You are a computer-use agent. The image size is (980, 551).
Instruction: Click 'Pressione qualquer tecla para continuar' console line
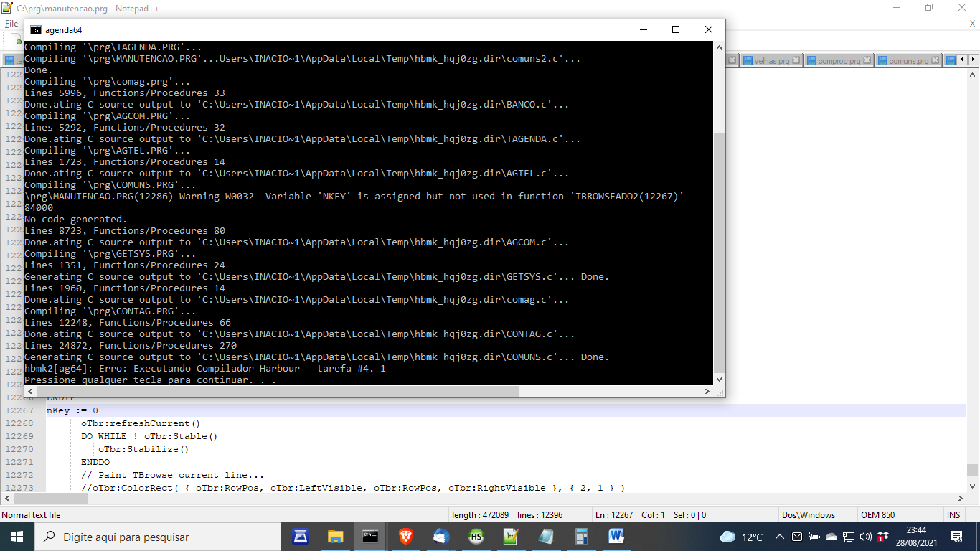[x=150, y=380]
